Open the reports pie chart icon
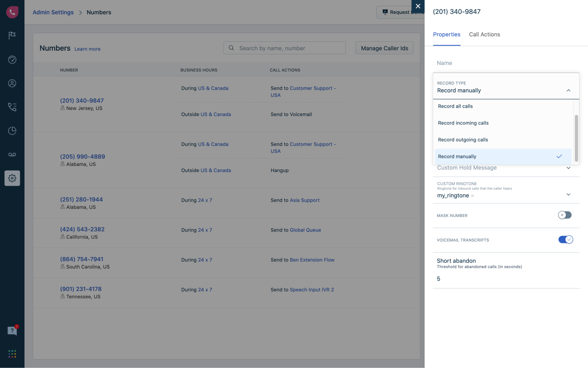Viewport: 588px width, 368px height. pyautogui.click(x=12, y=131)
